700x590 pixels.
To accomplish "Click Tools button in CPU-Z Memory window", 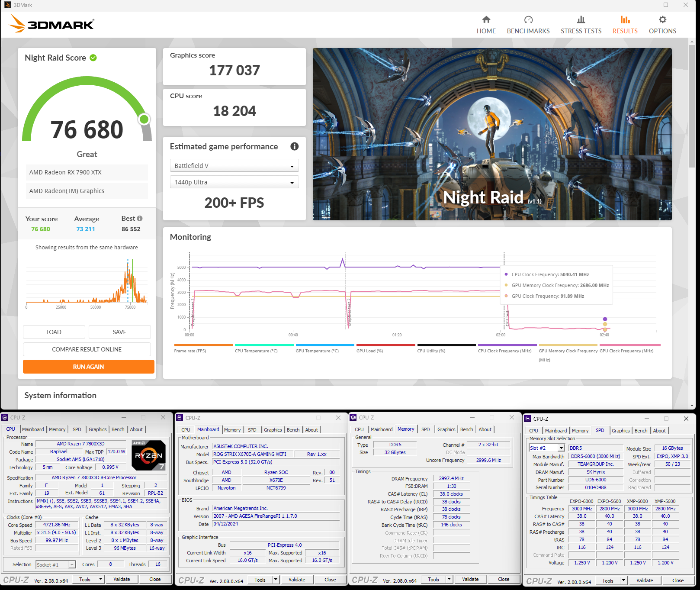I will point(433,579).
